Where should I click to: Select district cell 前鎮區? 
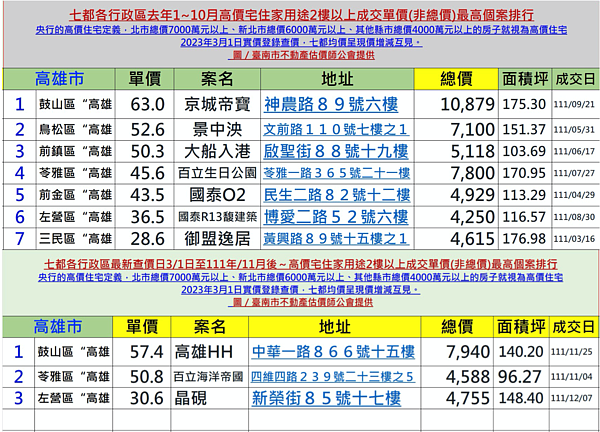coord(76,152)
